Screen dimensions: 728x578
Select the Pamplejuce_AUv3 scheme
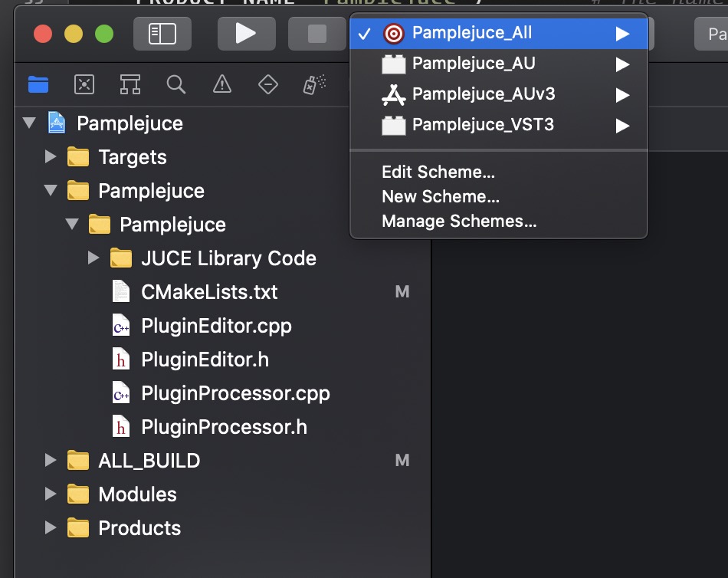click(x=483, y=94)
